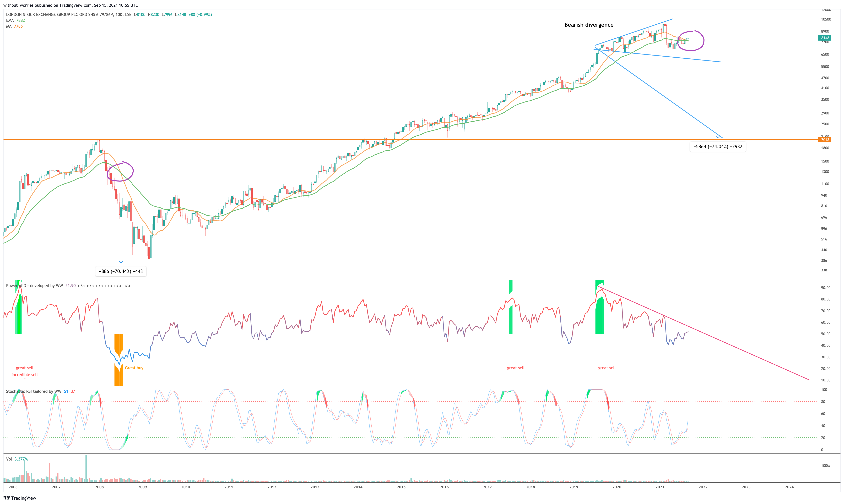Click the 'Great buy' orange label
Viewport: 844px width, 504px height.
134,368
